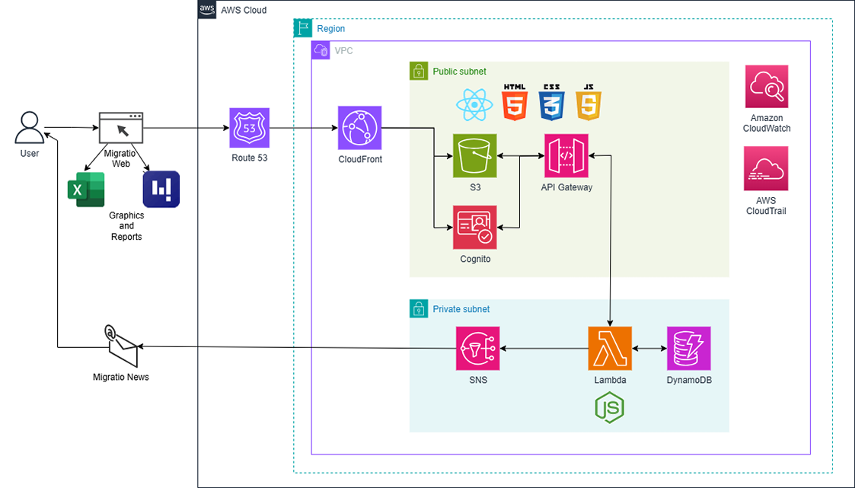Click the Amazon CloudWatch icon
The image size is (868, 488).
point(766,85)
